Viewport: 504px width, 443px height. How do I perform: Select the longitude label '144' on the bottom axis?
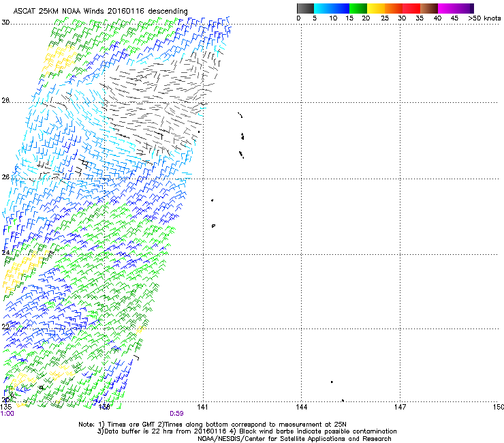[301, 407]
